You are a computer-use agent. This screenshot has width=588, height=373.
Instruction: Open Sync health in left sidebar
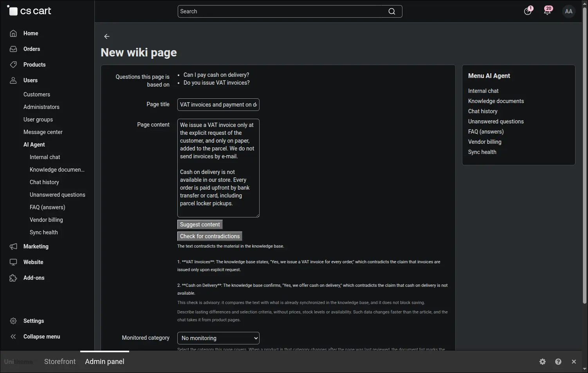pos(44,232)
